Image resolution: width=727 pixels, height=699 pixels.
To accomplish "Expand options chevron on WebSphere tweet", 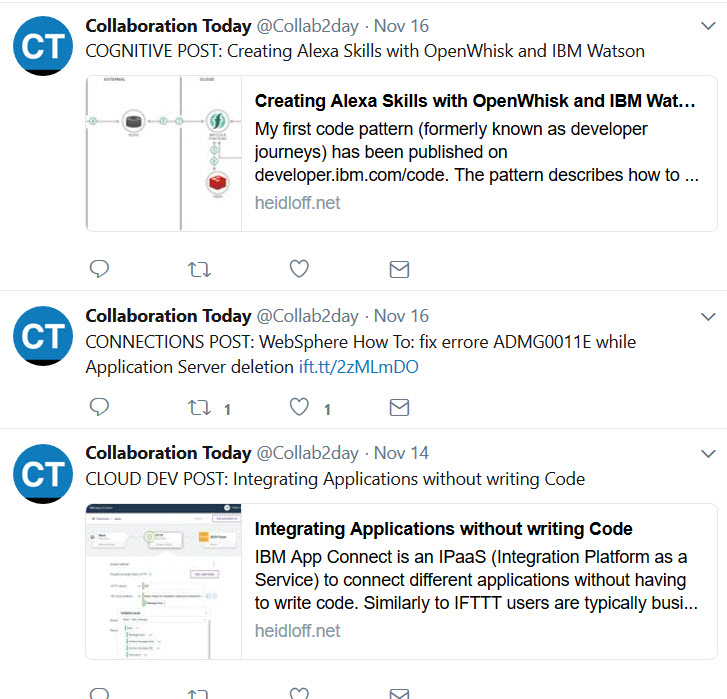I will point(708,317).
